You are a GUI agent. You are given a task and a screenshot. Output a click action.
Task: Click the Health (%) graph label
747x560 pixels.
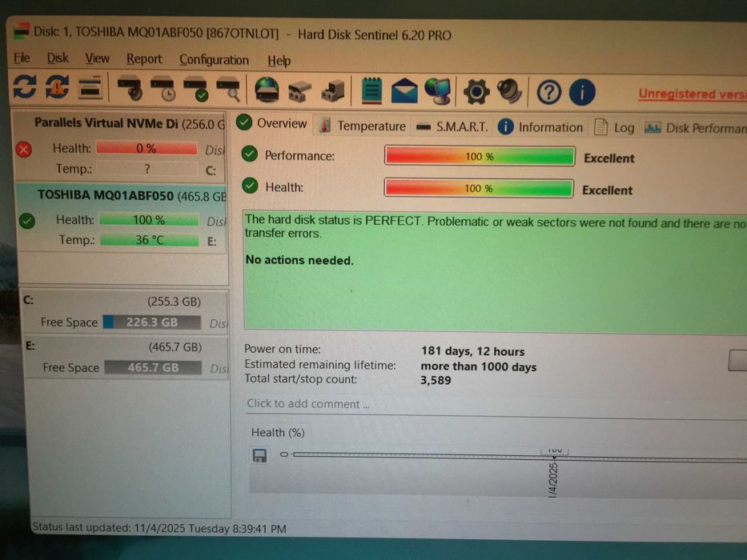coord(278,433)
